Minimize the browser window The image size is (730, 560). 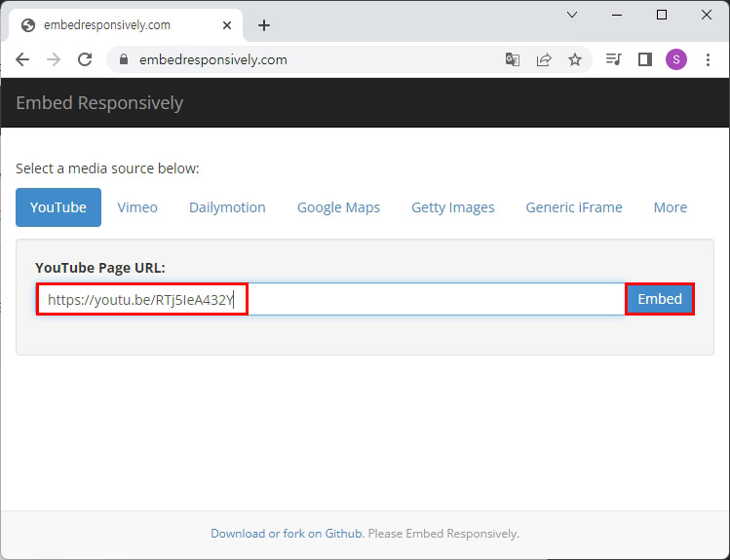coord(617,15)
